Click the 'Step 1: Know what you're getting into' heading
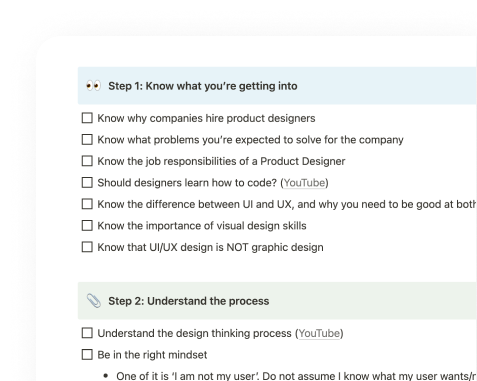Image resolution: width=477 pixels, height=381 pixels. pyautogui.click(x=203, y=86)
